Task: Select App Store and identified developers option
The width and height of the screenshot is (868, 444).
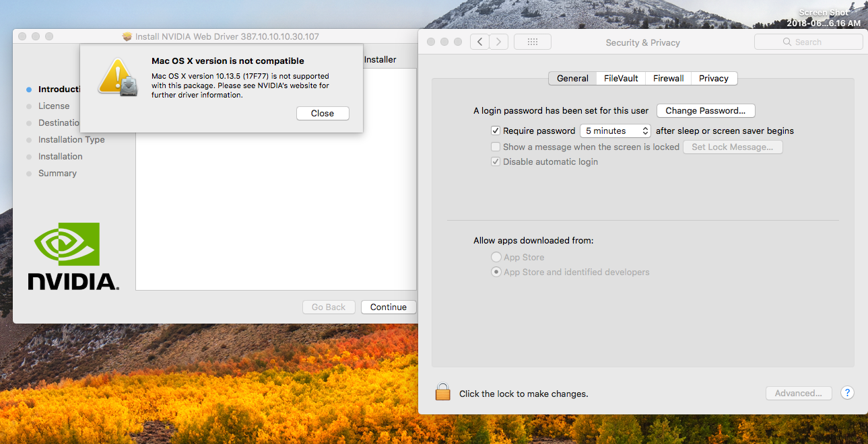Action: click(x=496, y=272)
